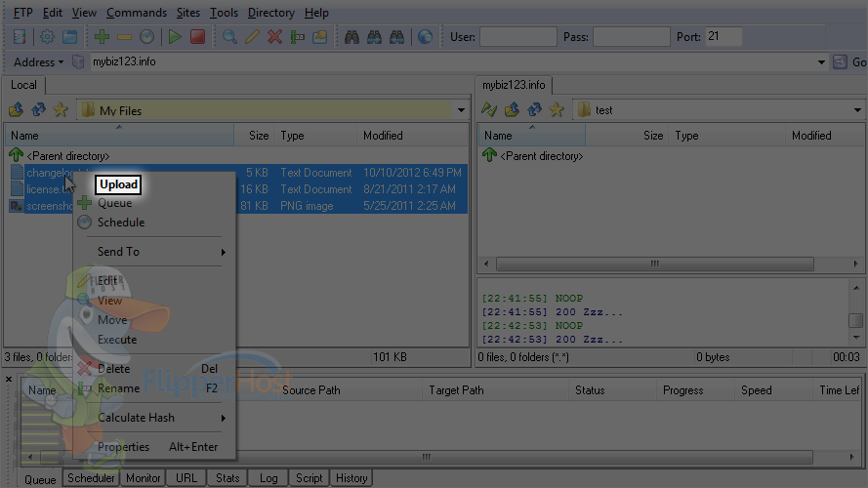Click the red X delete toolbar icon

[274, 37]
